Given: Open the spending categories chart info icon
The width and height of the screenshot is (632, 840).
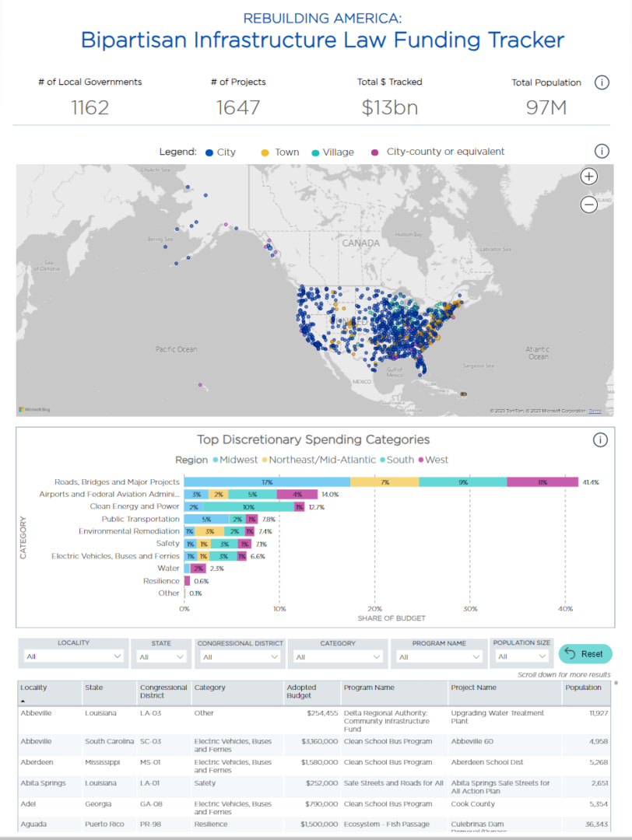Looking at the screenshot, I should point(600,440).
